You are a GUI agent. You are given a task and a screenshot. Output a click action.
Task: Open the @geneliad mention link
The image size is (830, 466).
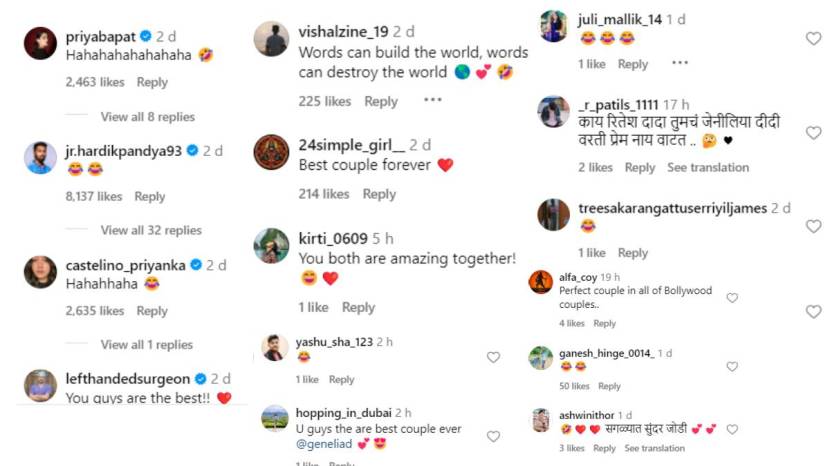pyautogui.click(x=323, y=443)
